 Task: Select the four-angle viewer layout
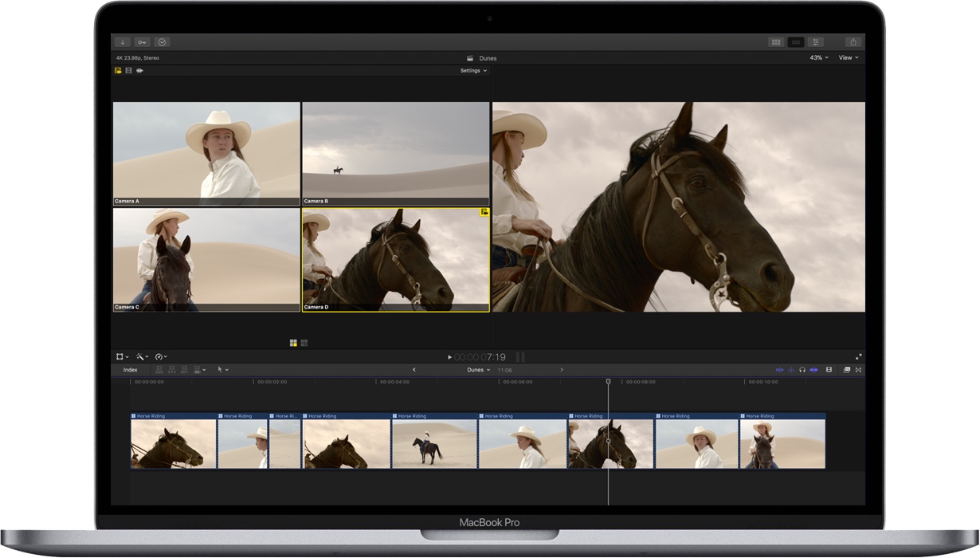pyautogui.click(x=292, y=341)
